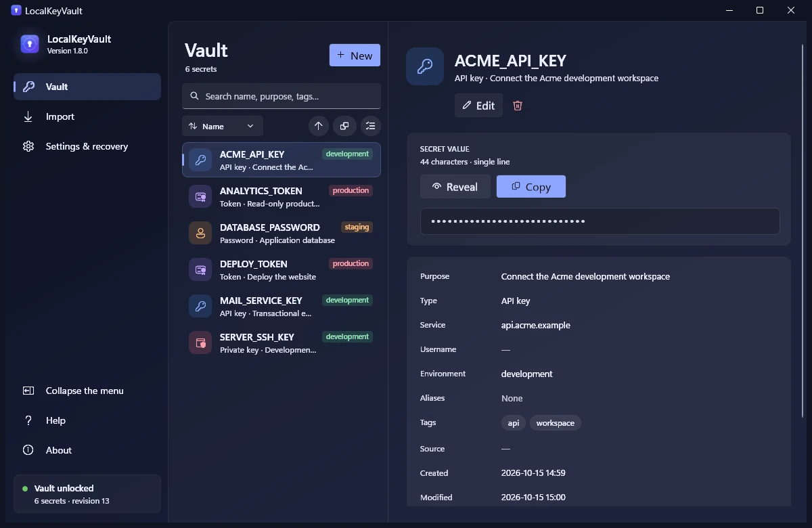The image size is (812, 528).
Task: Click the production tag on DEPLOY_TOKEN row
Action: pyautogui.click(x=351, y=264)
